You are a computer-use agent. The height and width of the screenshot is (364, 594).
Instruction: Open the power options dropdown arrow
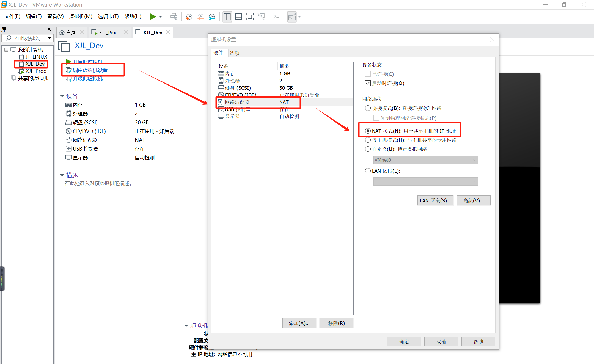(161, 17)
